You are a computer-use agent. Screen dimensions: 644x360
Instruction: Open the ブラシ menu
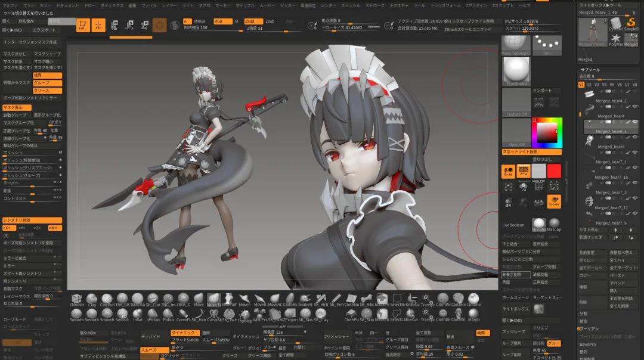[x=29, y=5]
